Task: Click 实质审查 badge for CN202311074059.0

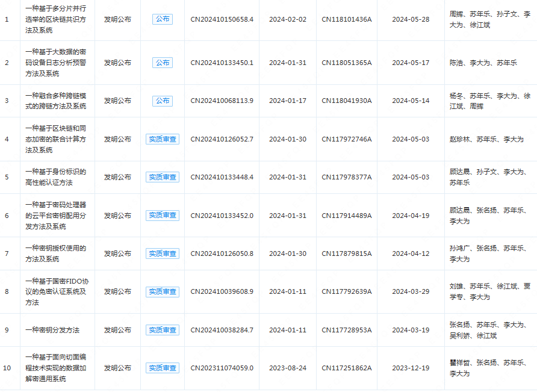Action: click(163, 368)
